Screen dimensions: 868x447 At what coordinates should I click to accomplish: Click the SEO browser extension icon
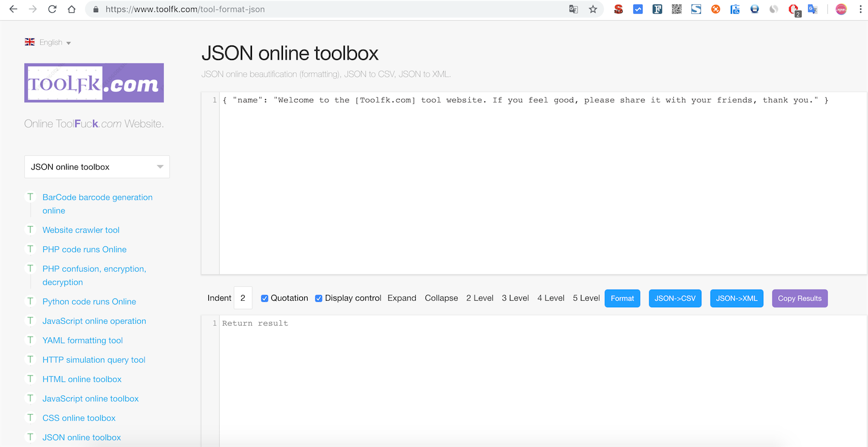[x=619, y=9]
